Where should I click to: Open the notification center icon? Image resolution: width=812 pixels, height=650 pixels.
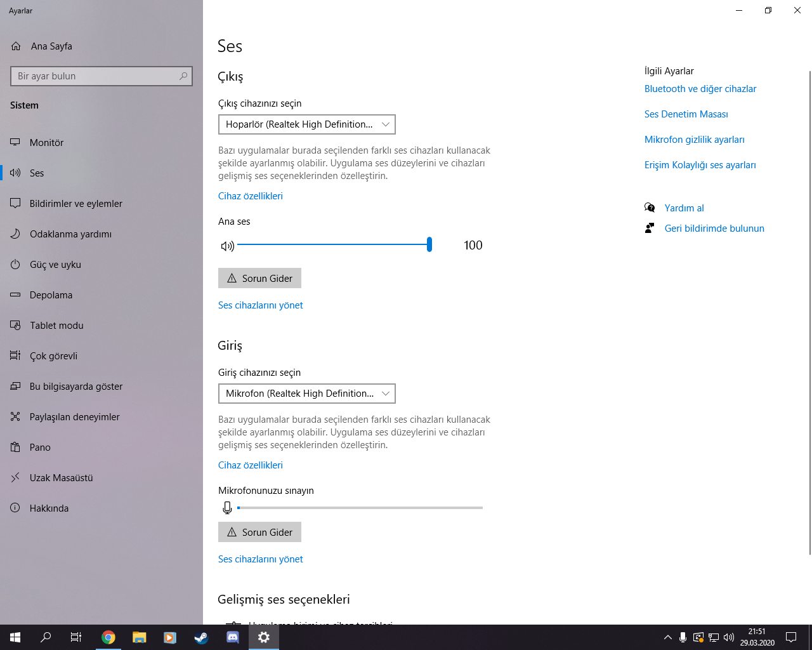[x=791, y=637]
